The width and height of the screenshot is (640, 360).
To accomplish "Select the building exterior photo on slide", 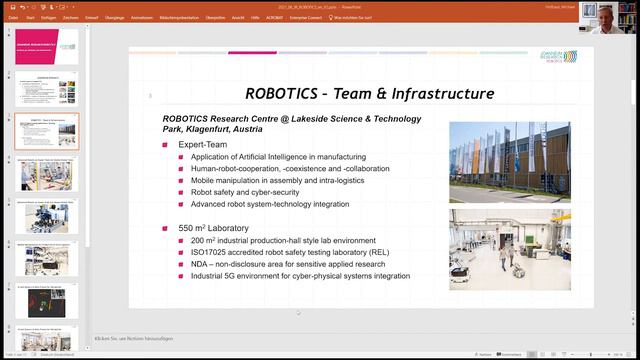I will [510, 162].
